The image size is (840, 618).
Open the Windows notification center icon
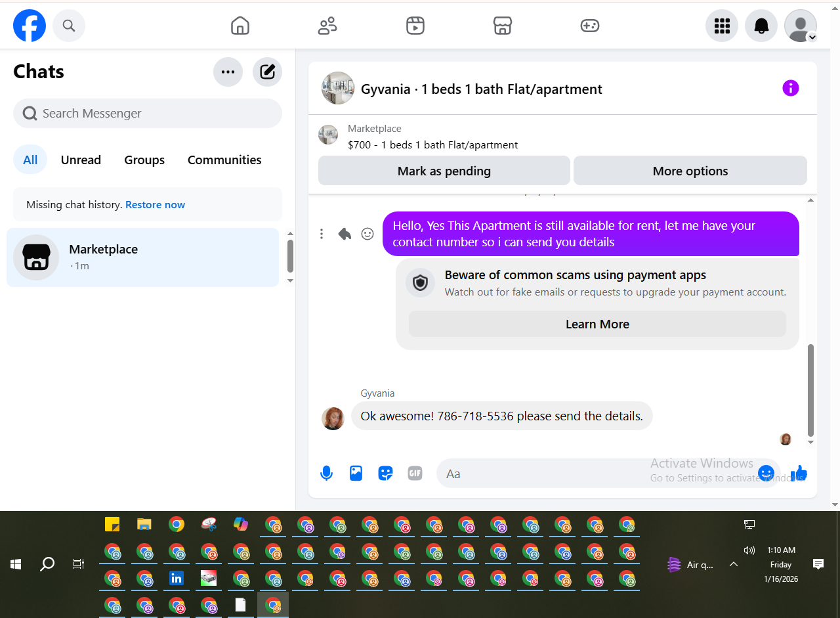click(x=818, y=564)
